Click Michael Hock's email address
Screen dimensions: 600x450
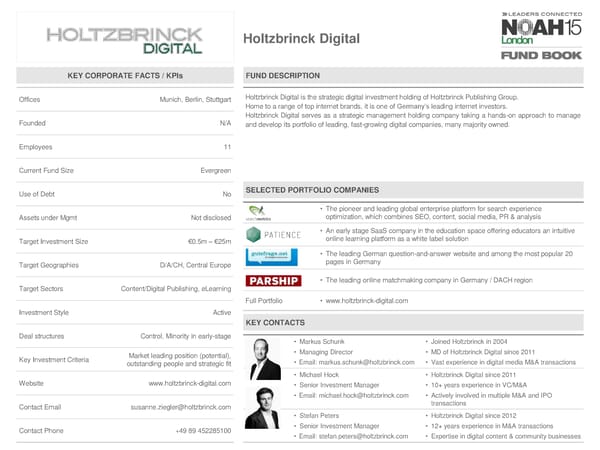(354, 397)
